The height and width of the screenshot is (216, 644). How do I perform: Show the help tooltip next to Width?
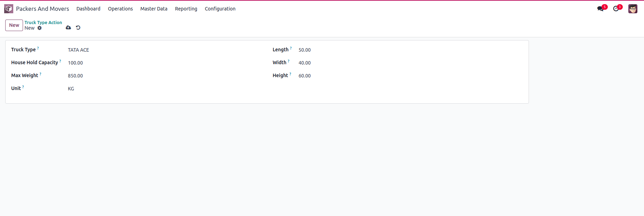click(289, 61)
